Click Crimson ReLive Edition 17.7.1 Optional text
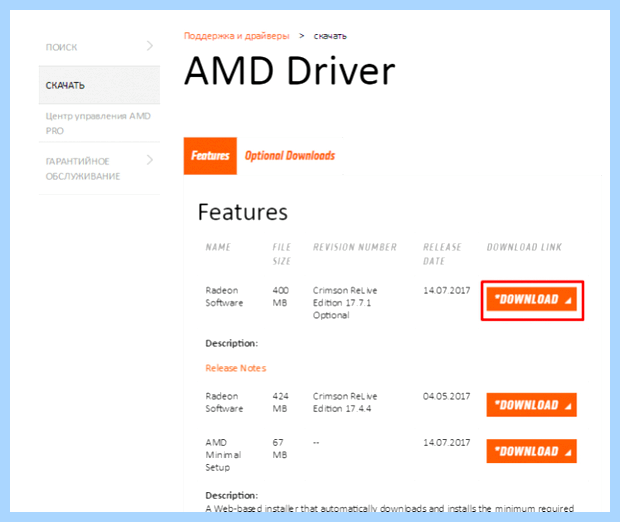620x522 pixels. pos(345,303)
